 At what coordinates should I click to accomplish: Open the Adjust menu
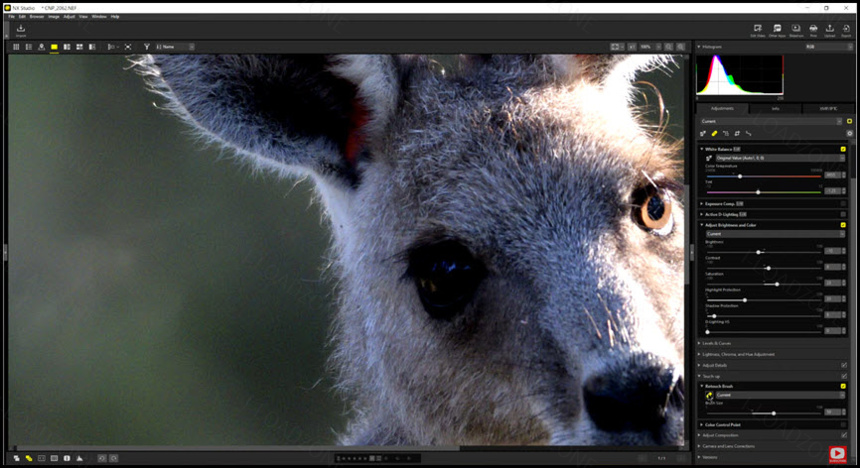(69, 17)
